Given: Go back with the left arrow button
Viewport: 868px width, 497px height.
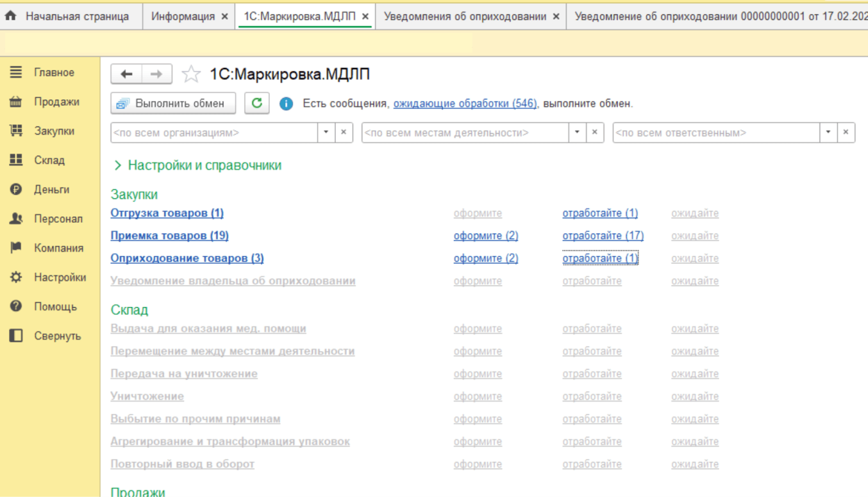Looking at the screenshot, I should (126, 74).
